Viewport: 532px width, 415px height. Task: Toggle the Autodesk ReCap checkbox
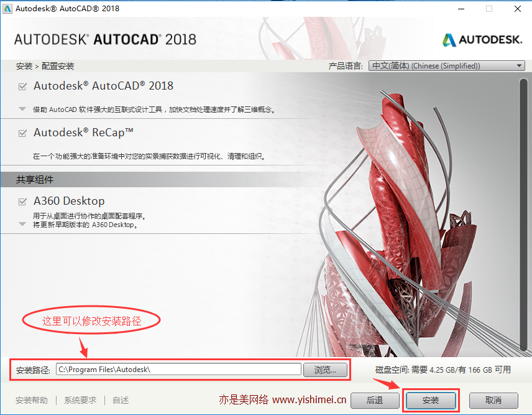pos(22,133)
